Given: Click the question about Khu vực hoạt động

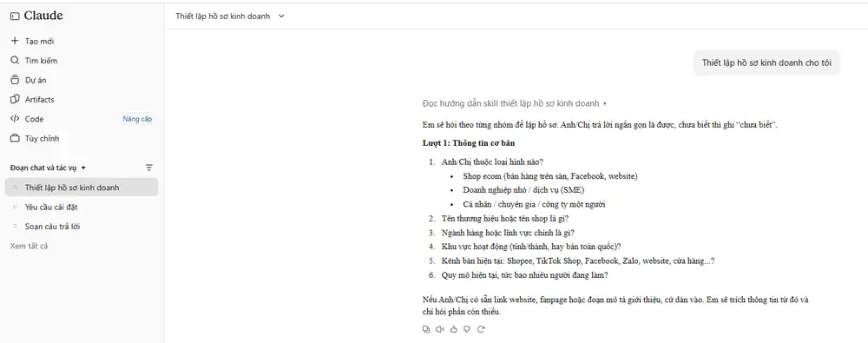Looking at the screenshot, I should pyautogui.click(x=531, y=247).
